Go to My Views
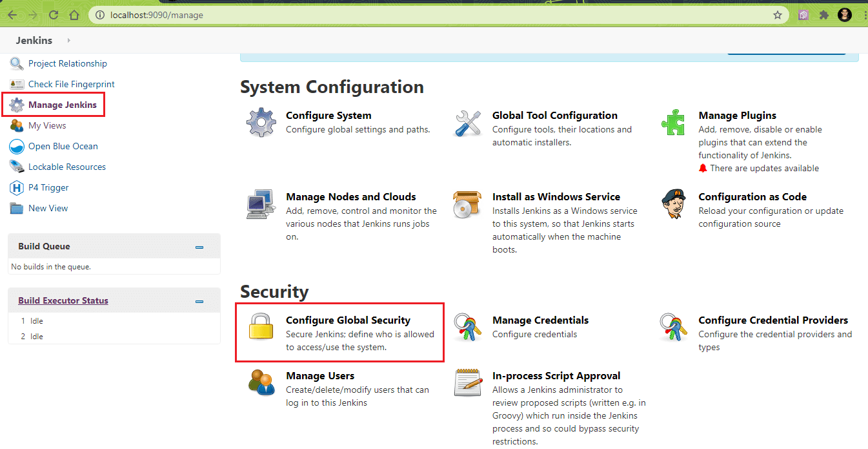Screen dimensions: 868x449 47,125
